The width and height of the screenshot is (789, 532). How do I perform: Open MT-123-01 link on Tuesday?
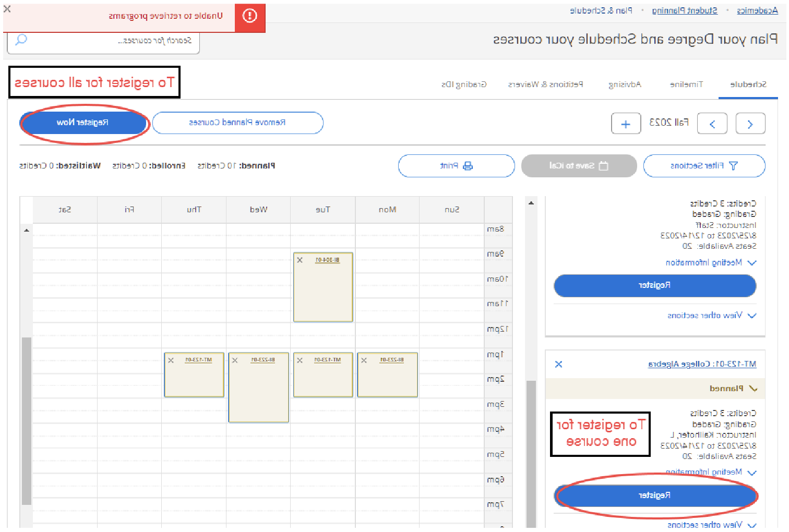(x=328, y=360)
